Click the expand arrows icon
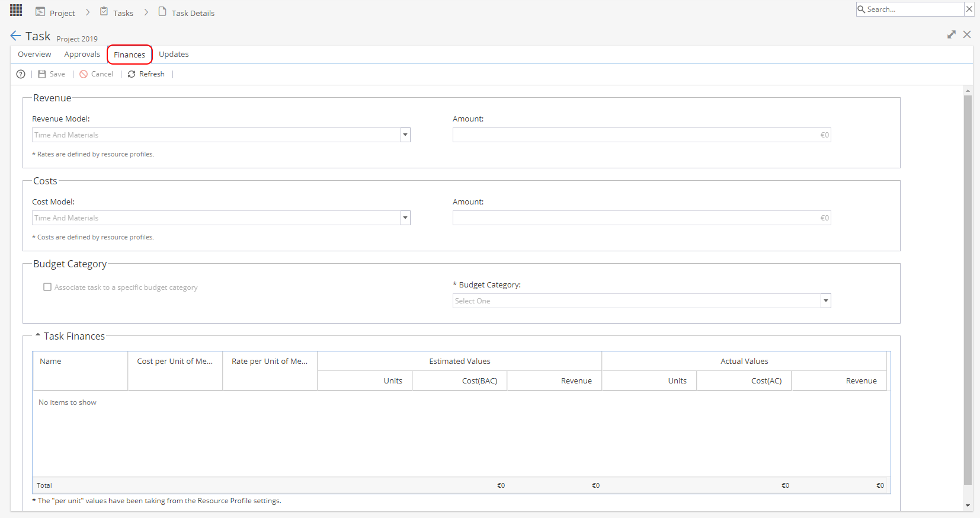The image size is (980, 518). (952, 34)
